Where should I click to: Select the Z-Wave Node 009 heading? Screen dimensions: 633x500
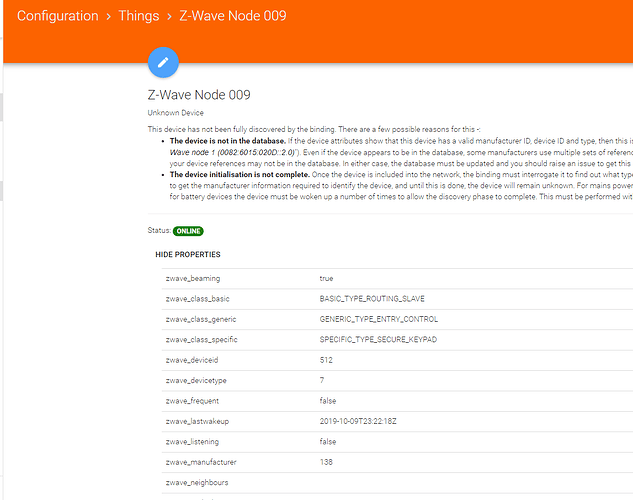point(199,95)
